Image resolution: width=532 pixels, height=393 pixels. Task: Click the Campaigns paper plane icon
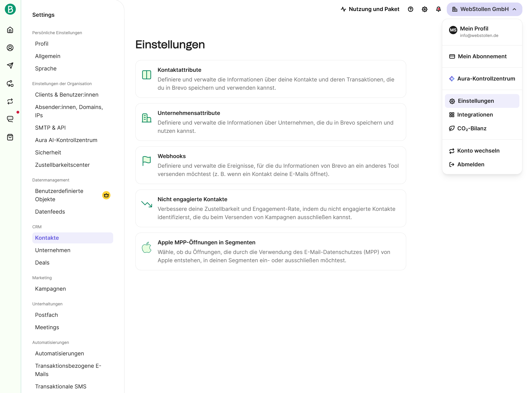10,66
